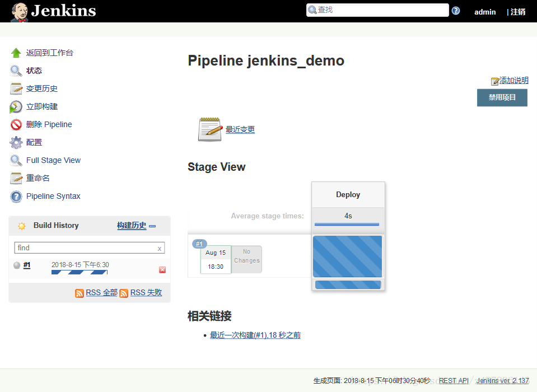Click the edit icon beside 添加说明
Screen dimensions: 537x392
coord(494,81)
